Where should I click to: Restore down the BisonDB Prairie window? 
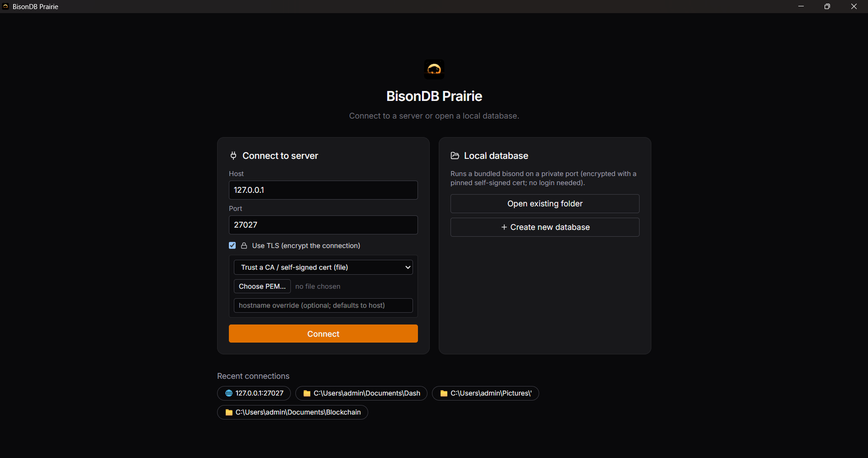click(x=827, y=6)
